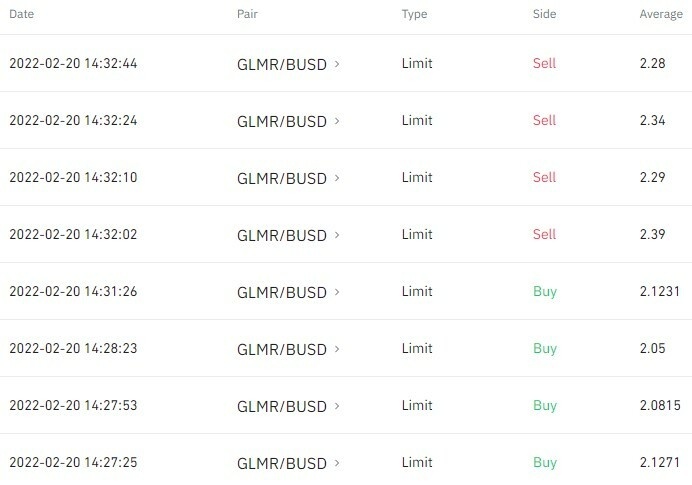
Task: Click chevron next to GLMR/BUSD at 14:32:44
Action: coord(337,64)
